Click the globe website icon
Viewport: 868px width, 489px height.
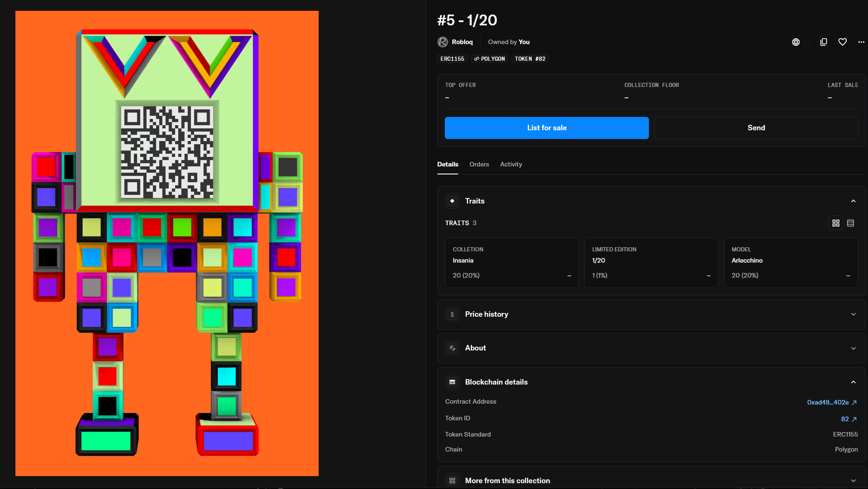click(x=796, y=42)
